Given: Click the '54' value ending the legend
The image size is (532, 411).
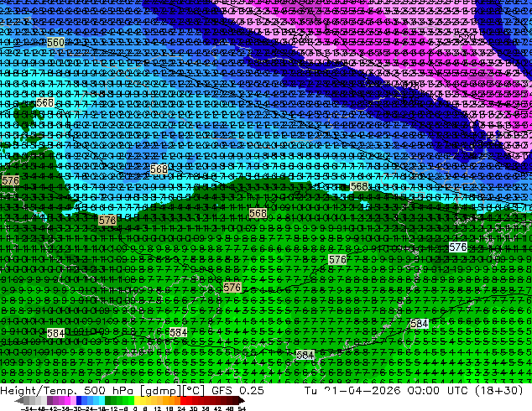Looking at the screenshot, I should (242, 408).
